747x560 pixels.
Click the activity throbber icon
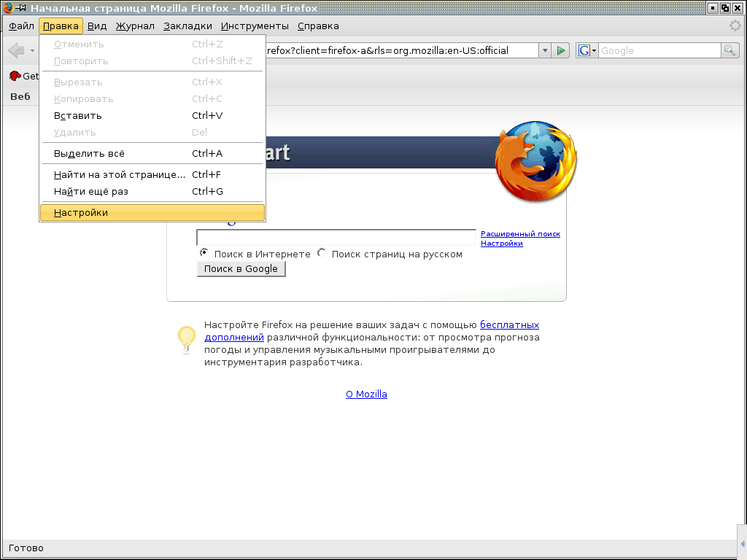pyautogui.click(x=735, y=26)
